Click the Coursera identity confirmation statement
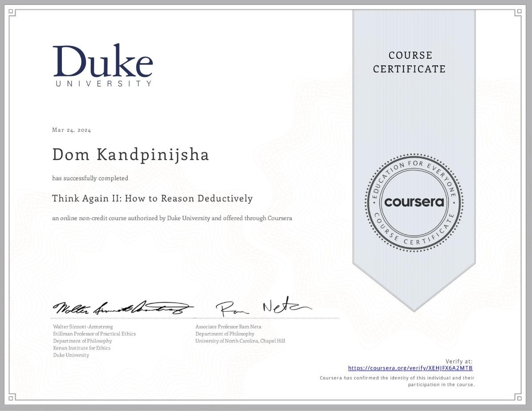The width and height of the screenshot is (532, 411). [397, 381]
